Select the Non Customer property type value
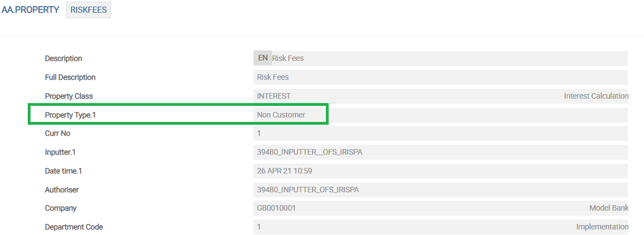The image size is (644, 235). point(281,115)
